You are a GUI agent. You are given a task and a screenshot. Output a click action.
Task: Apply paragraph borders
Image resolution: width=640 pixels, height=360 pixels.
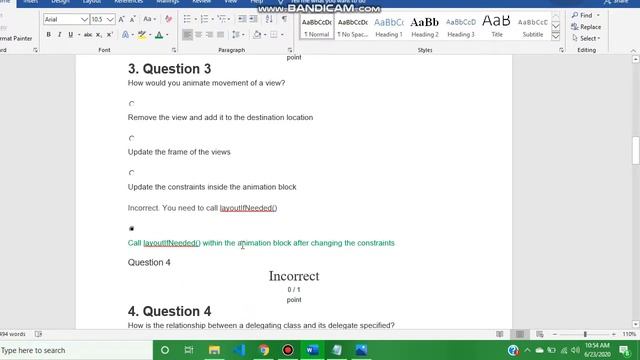tap(274, 35)
